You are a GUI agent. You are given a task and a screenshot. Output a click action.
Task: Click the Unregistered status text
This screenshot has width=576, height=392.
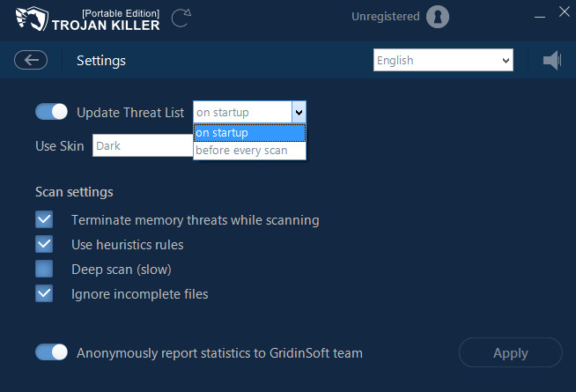(x=385, y=17)
